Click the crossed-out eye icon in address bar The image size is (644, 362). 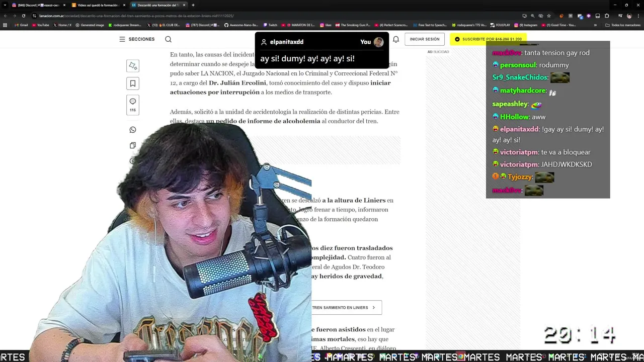click(540, 16)
